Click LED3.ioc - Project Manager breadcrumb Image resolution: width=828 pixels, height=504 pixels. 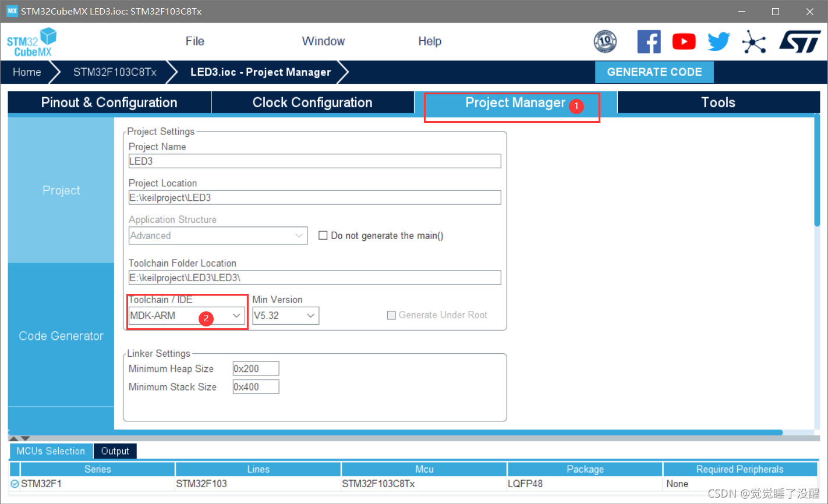[x=260, y=72]
